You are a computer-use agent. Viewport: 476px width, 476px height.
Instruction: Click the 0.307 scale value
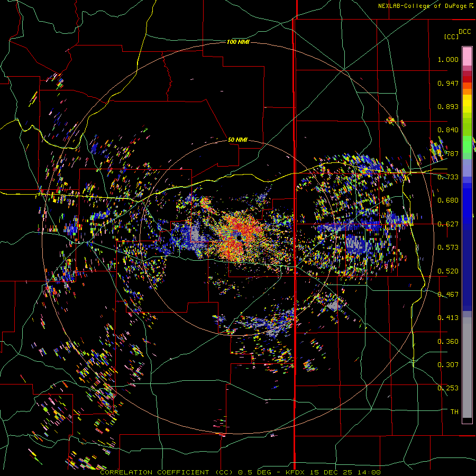pos(448,365)
